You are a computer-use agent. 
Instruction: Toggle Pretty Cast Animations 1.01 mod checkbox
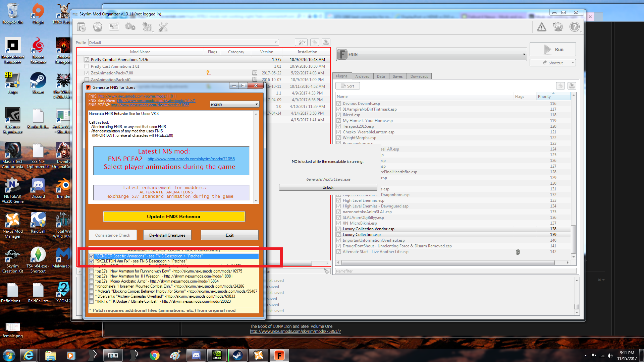click(x=87, y=66)
